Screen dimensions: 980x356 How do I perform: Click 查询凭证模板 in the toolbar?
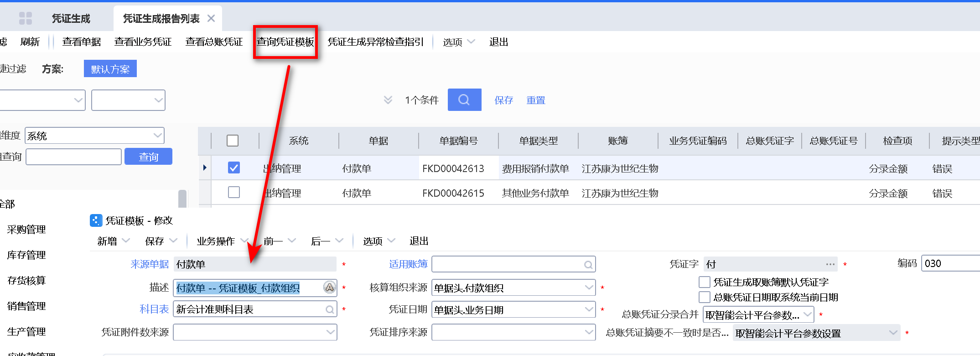[x=285, y=42]
